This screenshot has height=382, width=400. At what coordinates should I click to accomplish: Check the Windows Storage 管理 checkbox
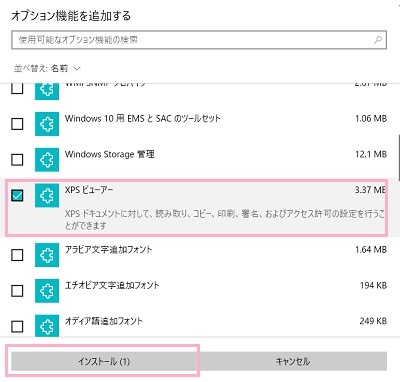[x=17, y=160]
